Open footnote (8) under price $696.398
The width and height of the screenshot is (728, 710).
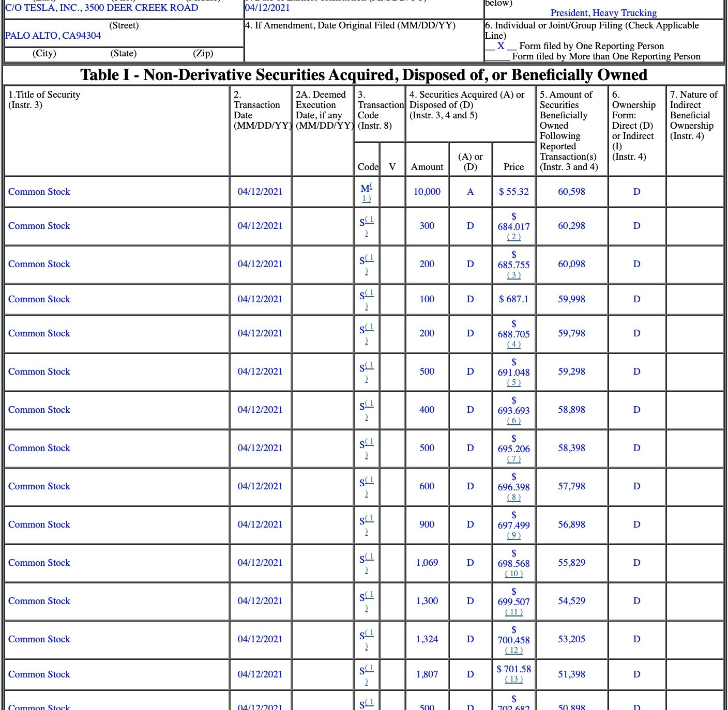click(x=513, y=497)
